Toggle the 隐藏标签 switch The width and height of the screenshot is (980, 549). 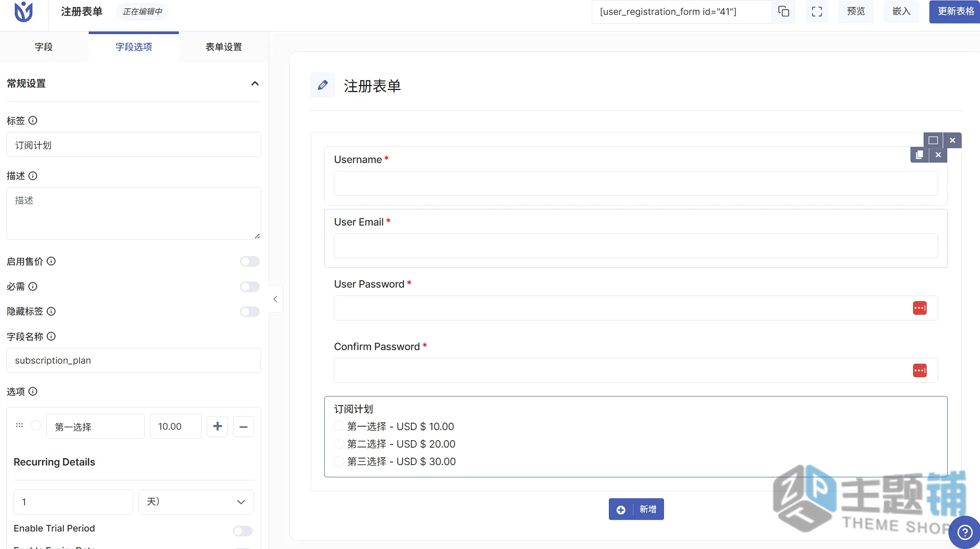click(250, 312)
